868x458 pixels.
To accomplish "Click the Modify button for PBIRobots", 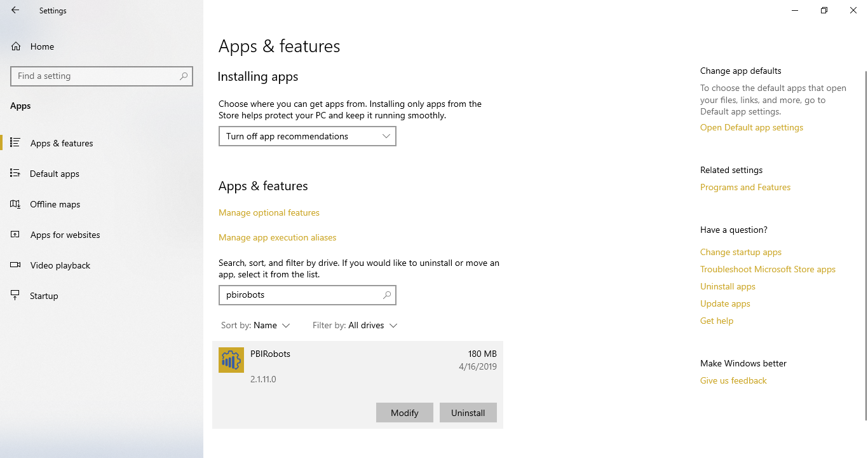I will click(x=405, y=413).
